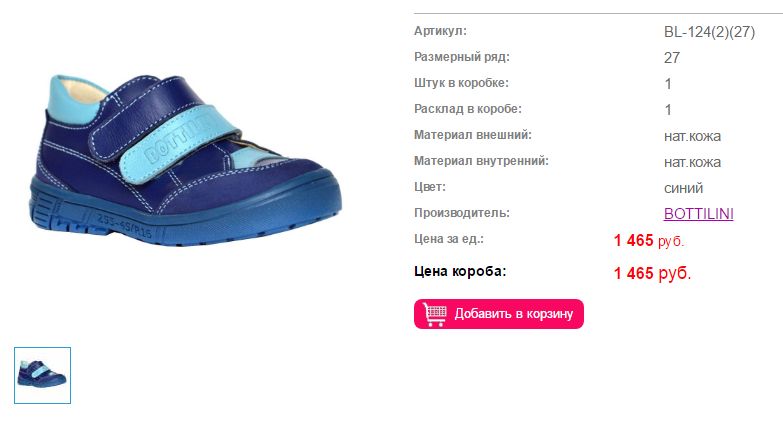Select the small shoe thumbnail
This screenshot has height=424, width=783.
tap(42, 375)
